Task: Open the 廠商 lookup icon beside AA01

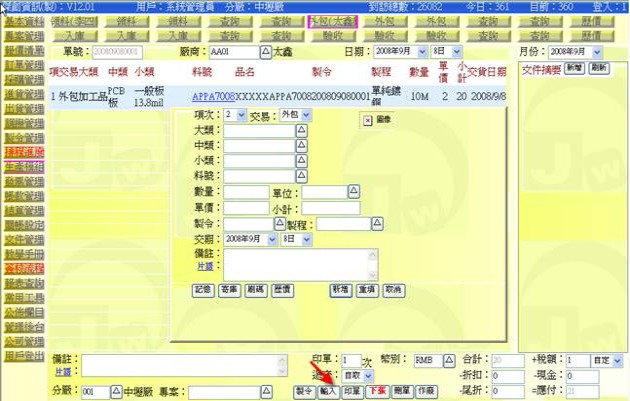Action: point(265,50)
